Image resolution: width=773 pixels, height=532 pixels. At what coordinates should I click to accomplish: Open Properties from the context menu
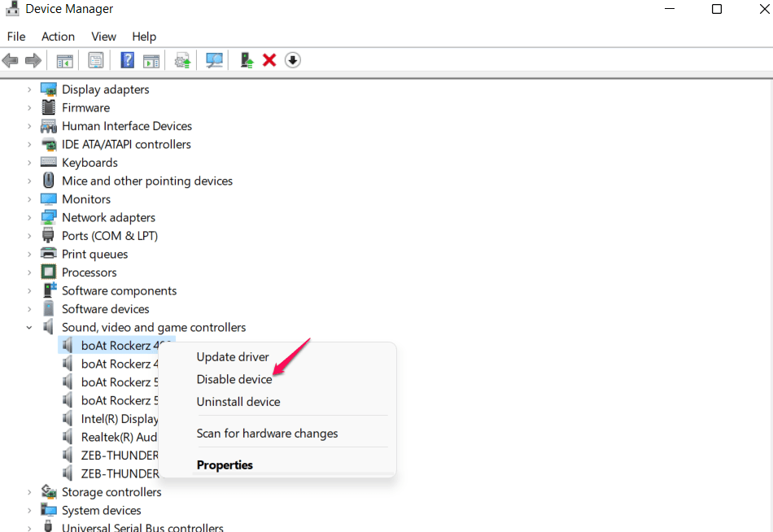click(277, 465)
